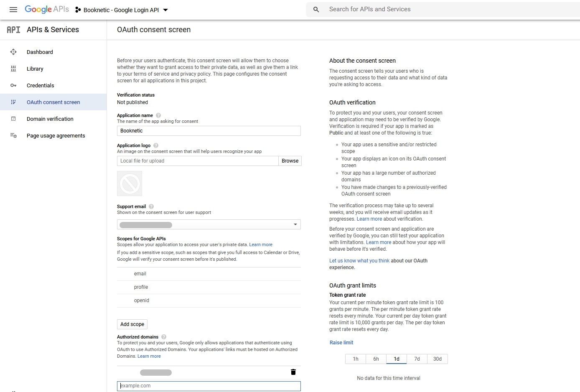Switch grant rate view to 6h
Screen dimensions: 580x392
point(376,359)
